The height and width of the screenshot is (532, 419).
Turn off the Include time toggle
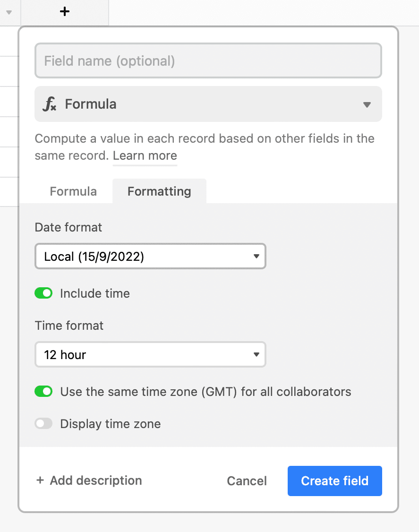43,293
